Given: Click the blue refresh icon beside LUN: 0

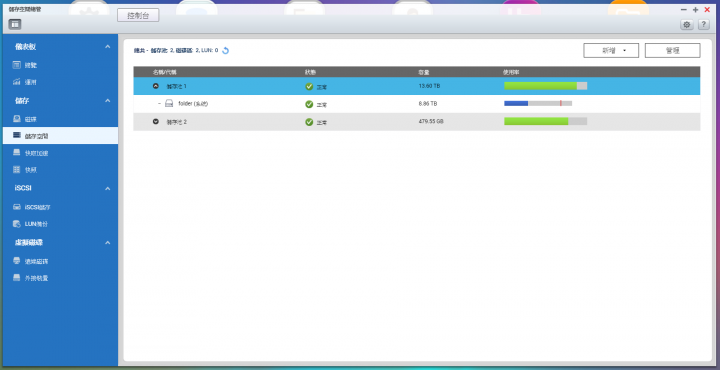Looking at the screenshot, I should 225,50.
